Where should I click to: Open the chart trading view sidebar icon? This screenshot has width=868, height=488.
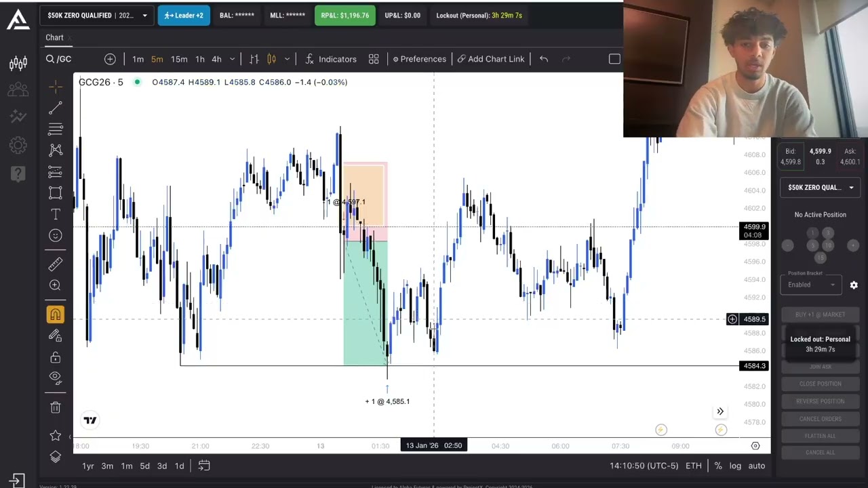click(x=18, y=64)
